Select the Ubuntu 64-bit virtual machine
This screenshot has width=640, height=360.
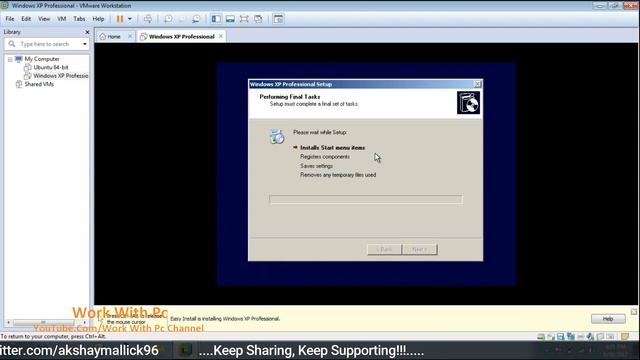pos(51,67)
